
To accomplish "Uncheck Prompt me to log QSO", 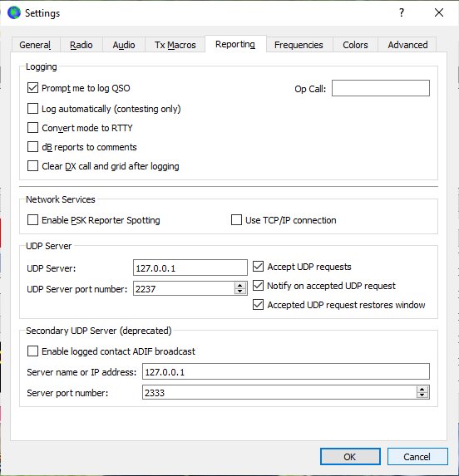I will (x=32, y=88).
